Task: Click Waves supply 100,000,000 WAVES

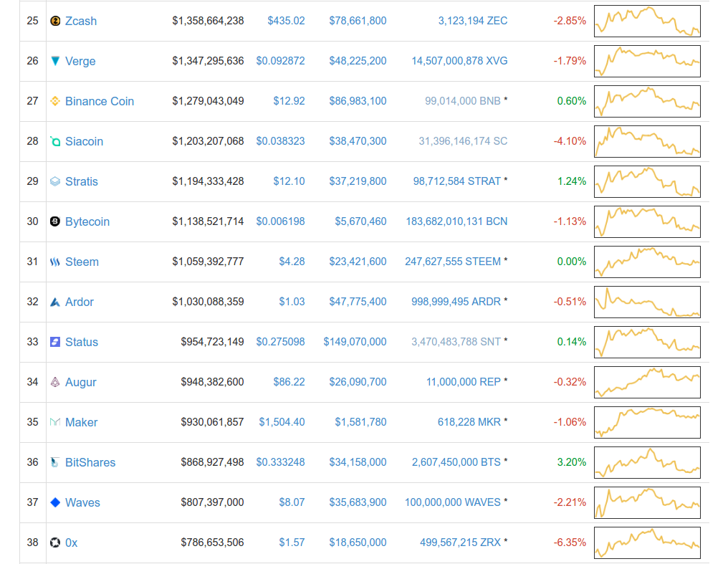Action: pyautogui.click(x=453, y=502)
